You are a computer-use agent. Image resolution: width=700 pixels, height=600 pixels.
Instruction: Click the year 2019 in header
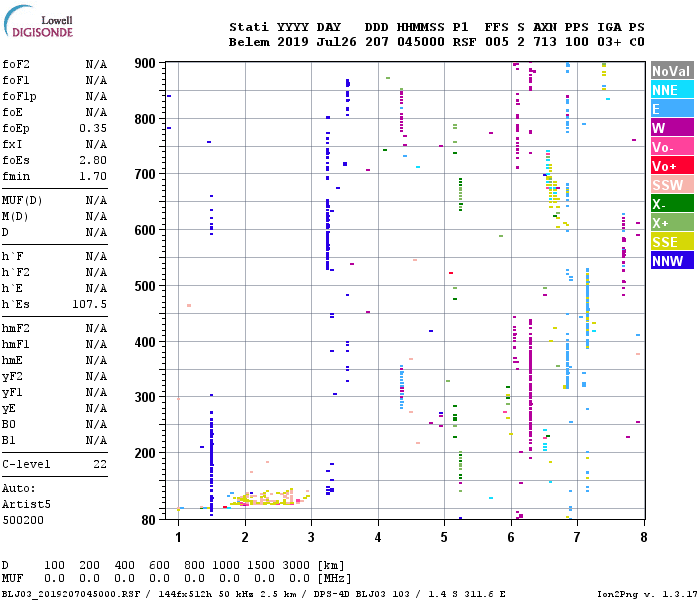coord(293,42)
